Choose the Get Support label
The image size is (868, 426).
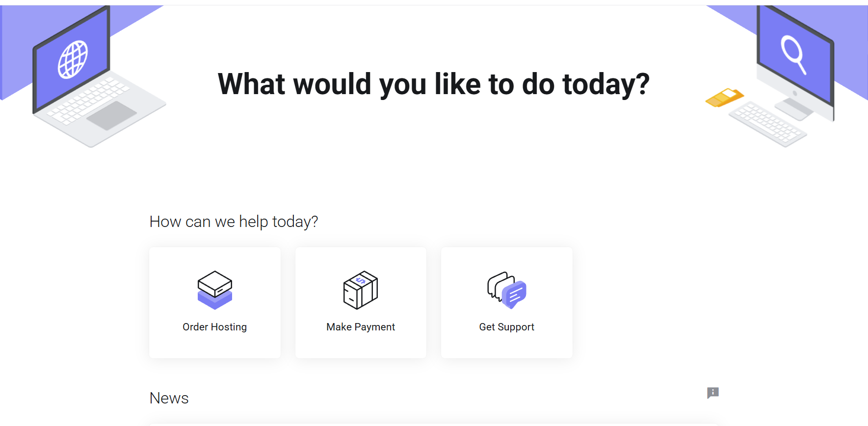point(507,327)
